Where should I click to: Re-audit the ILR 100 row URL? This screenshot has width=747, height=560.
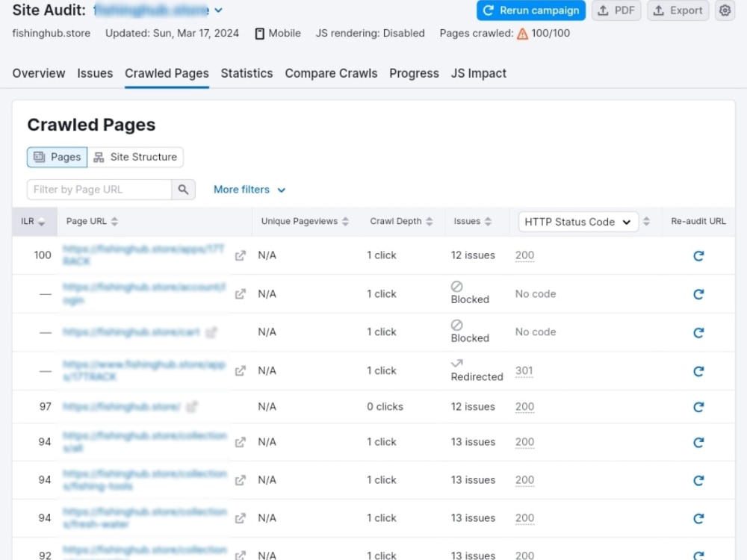(x=698, y=255)
